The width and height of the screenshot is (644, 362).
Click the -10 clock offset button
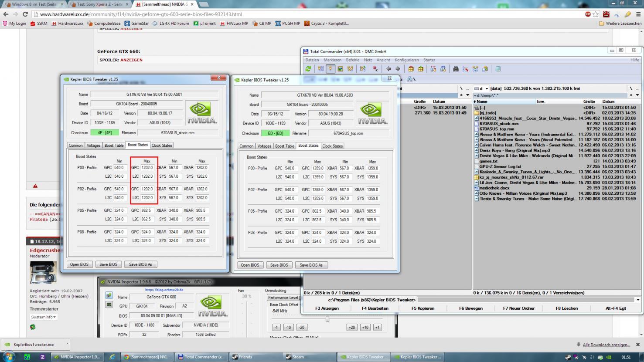(288, 327)
